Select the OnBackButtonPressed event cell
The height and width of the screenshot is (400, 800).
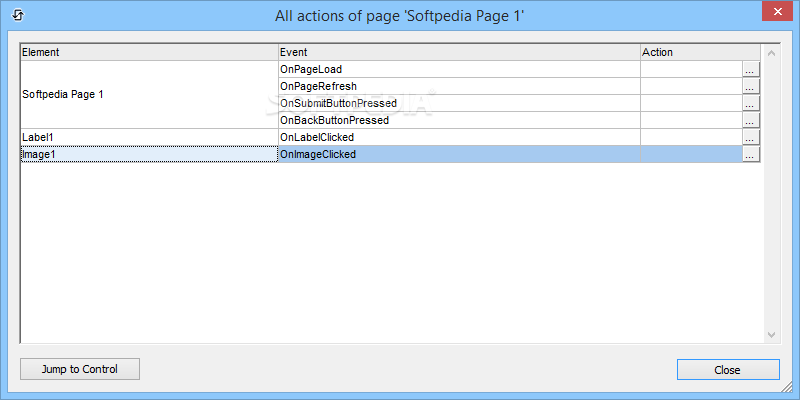[x=459, y=120]
